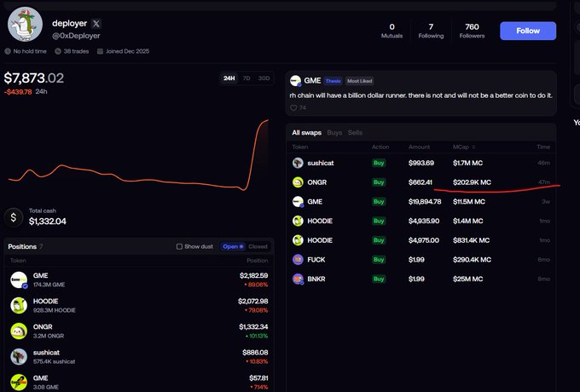Open HOODIE icon in the $4,935.90 swap
The width and height of the screenshot is (580, 392).
click(298, 221)
